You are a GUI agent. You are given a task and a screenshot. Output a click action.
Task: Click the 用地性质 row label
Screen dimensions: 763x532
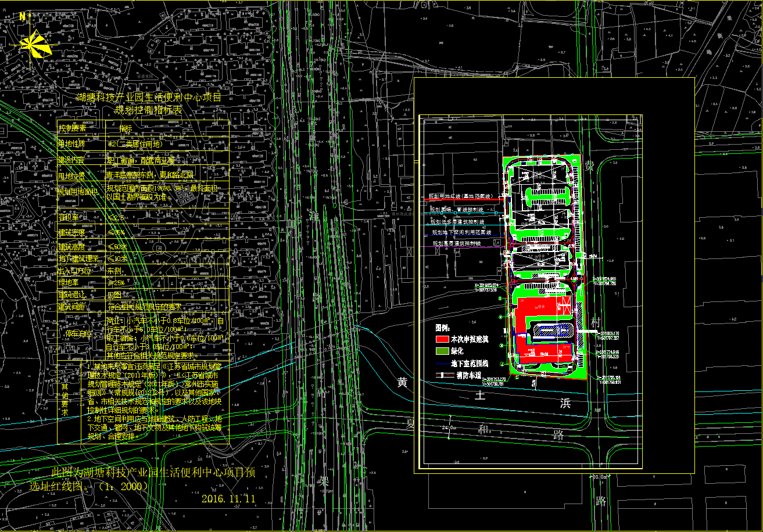click(x=71, y=143)
